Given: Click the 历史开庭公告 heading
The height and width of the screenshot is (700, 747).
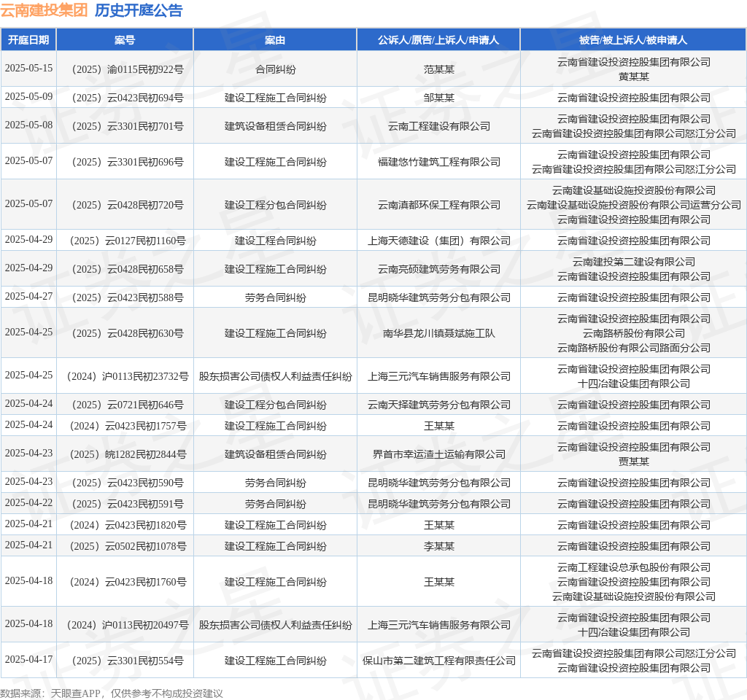Looking at the screenshot, I should 139,10.
